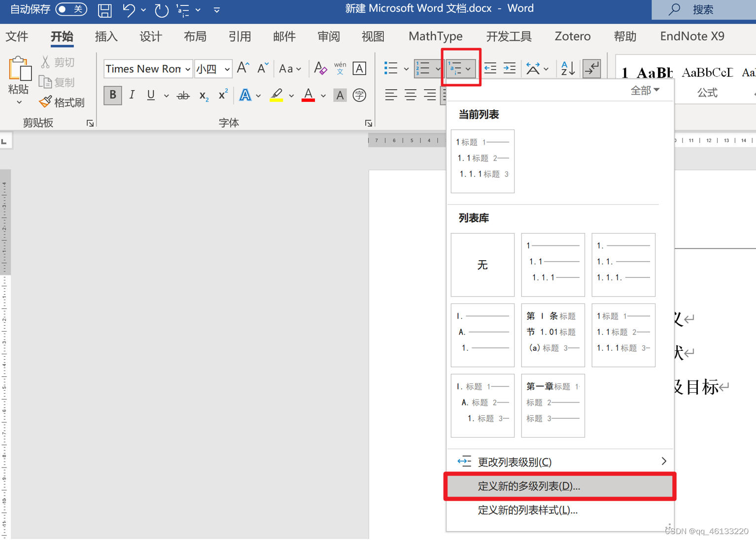Click the increase indent icon
756x540 pixels.
point(510,68)
